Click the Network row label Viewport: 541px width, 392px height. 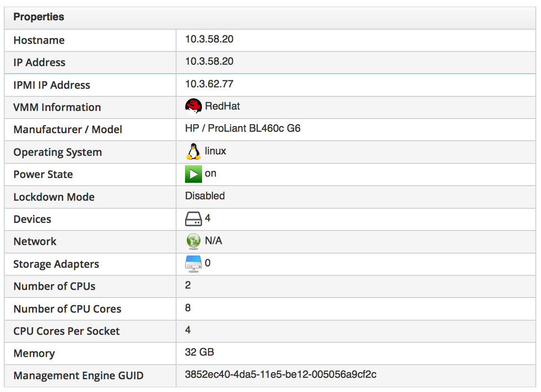pyautogui.click(x=35, y=241)
